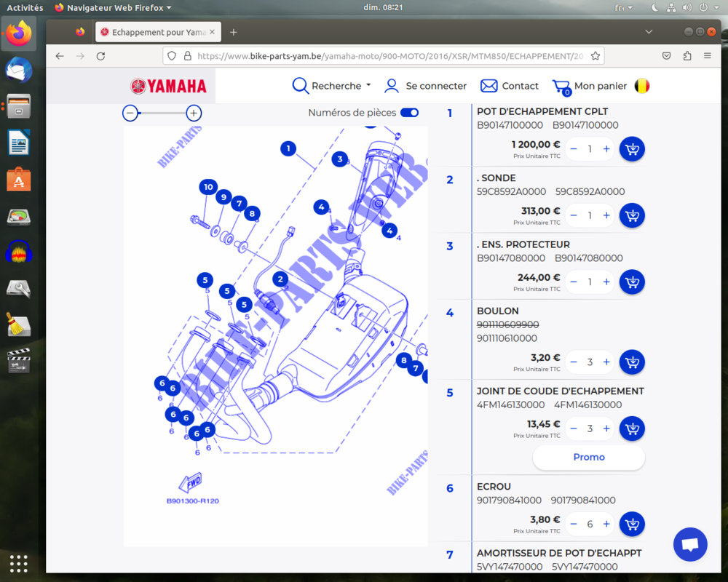Click part marker 3 on the diagram
The height and width of the screenshot is (582, 728).
click(340, 159)
